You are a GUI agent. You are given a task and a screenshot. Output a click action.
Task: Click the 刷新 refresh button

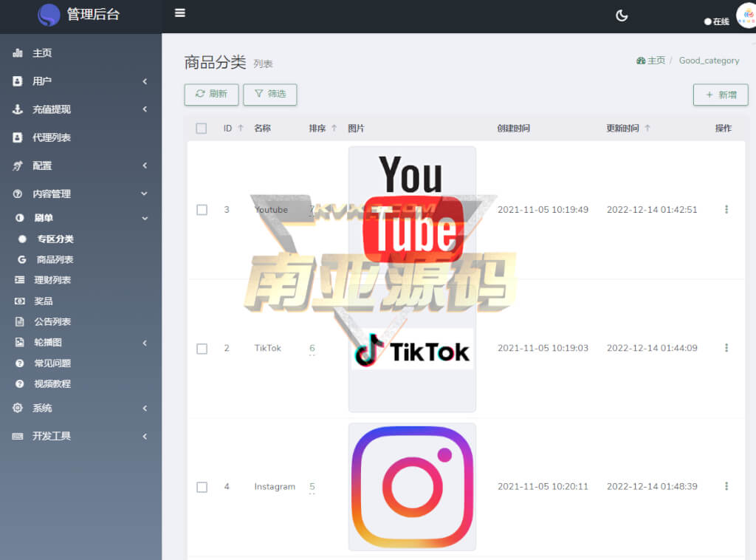pyautogui.click(x=211, y=94)
